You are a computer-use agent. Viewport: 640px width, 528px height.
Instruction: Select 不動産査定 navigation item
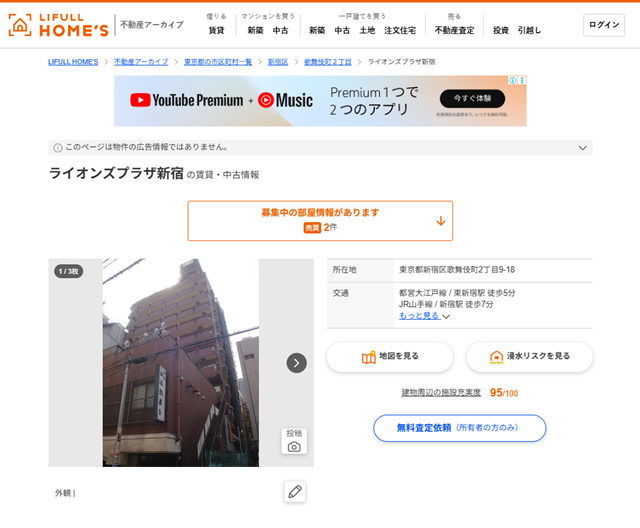[x=454, y=30]
